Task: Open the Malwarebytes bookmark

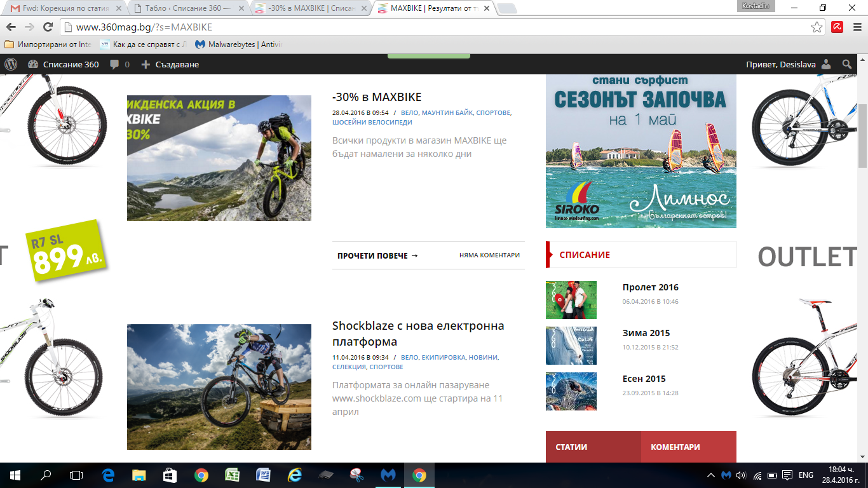Action: [239, 44]
